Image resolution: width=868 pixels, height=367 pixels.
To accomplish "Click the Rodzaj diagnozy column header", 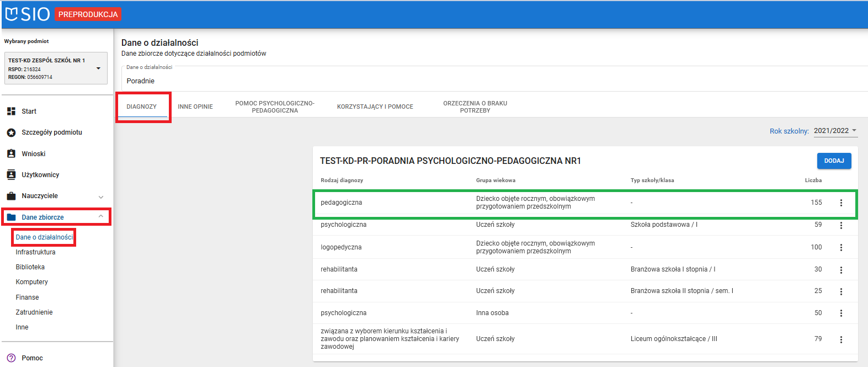I will (x=342, y=180).
